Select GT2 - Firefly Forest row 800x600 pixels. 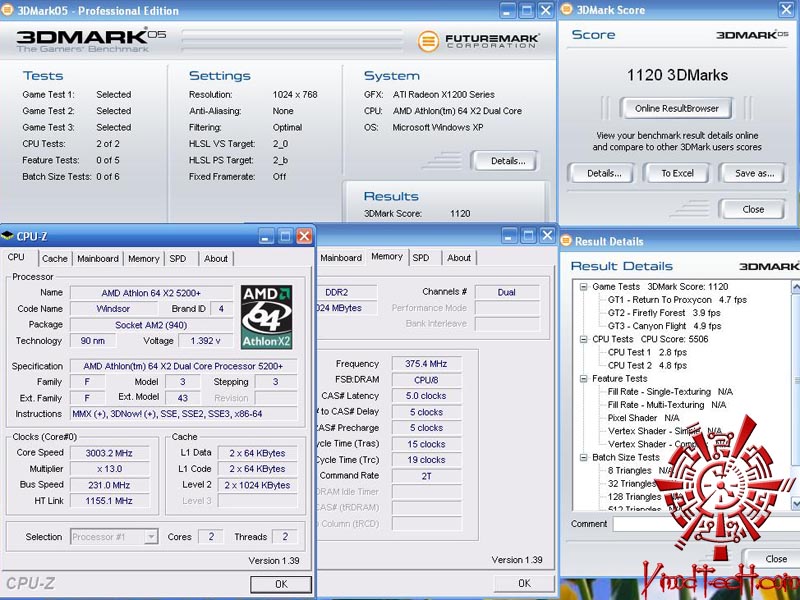[664, 313]
